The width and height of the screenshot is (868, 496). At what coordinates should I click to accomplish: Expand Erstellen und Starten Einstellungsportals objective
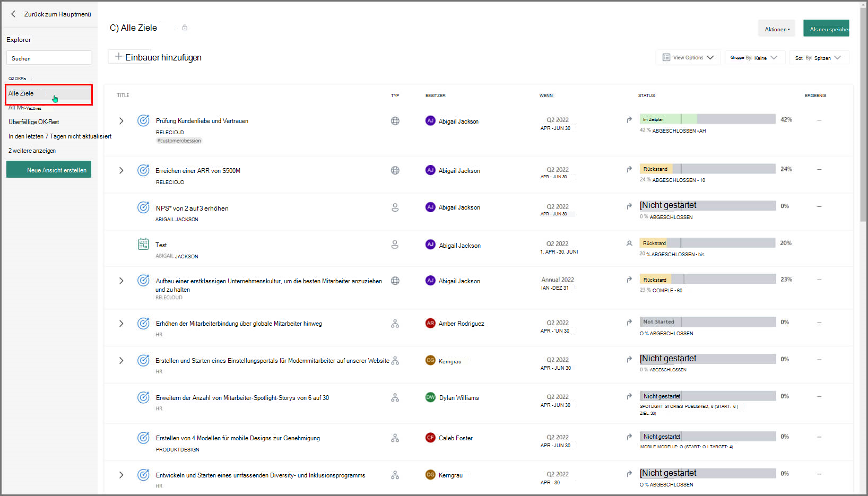pyautogui.click(x=121, y=361)
